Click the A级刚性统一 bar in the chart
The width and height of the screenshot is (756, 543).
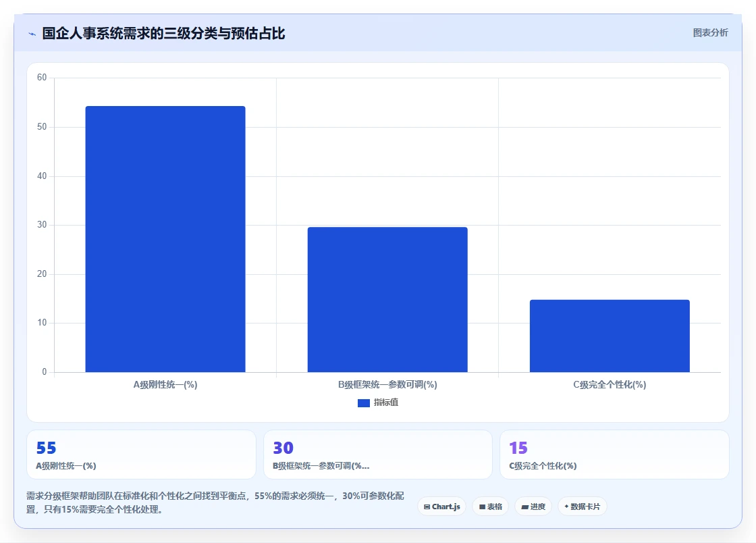[x=165, y=239]
